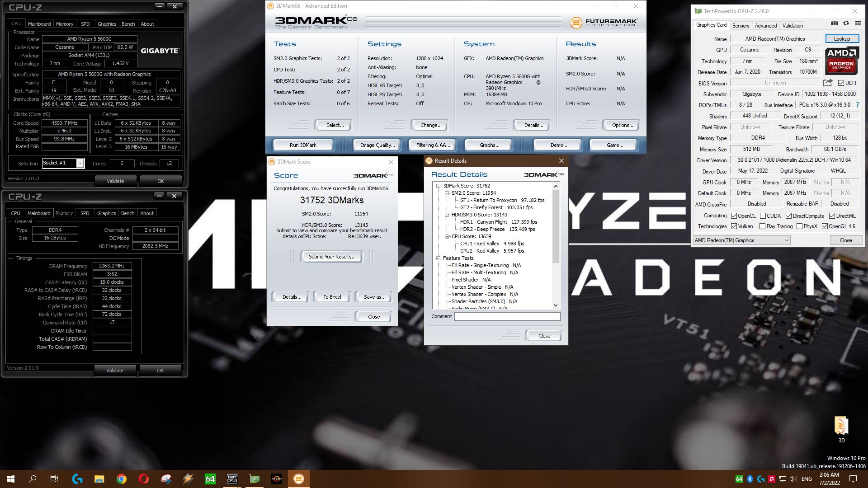This screenshot has height=488, width=868.
Task: Open the Windows Start menu
Action: click(11, 479)
